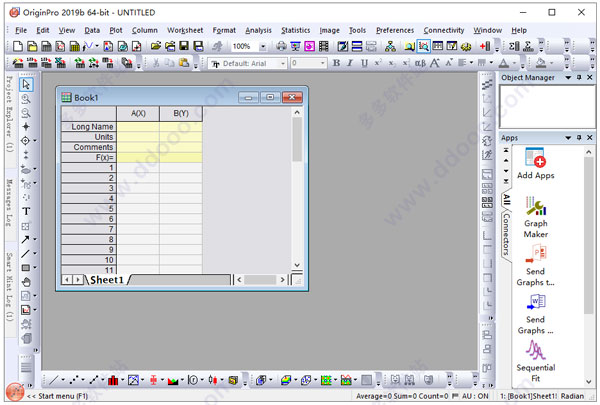Viewport: 600px width, 405px height.
Task: Click the Open project folder icon
Action: (x=155, y=46)
